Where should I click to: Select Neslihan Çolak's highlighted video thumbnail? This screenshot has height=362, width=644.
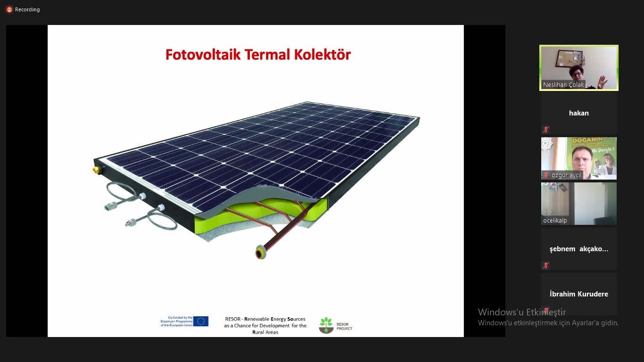(578, 67)
